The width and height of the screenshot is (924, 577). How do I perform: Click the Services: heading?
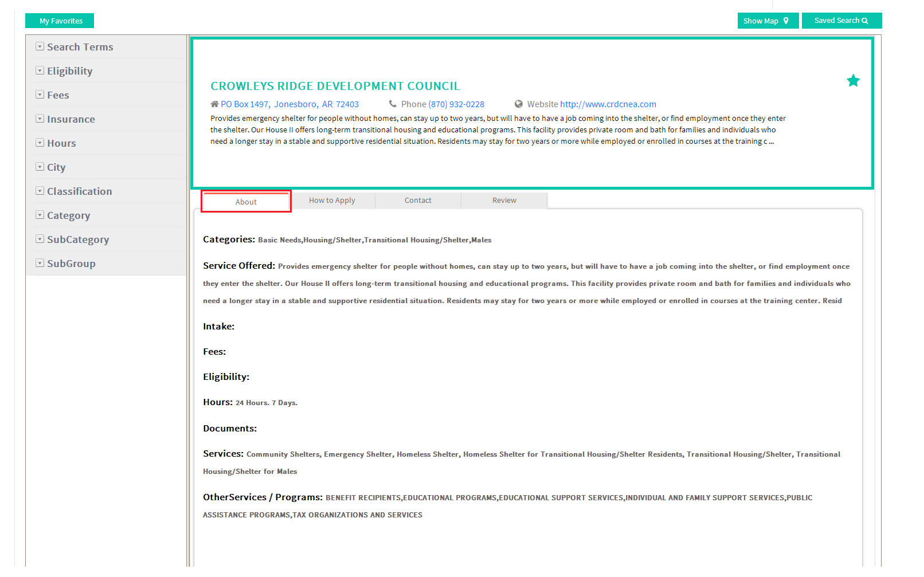(x=223, y=454)
